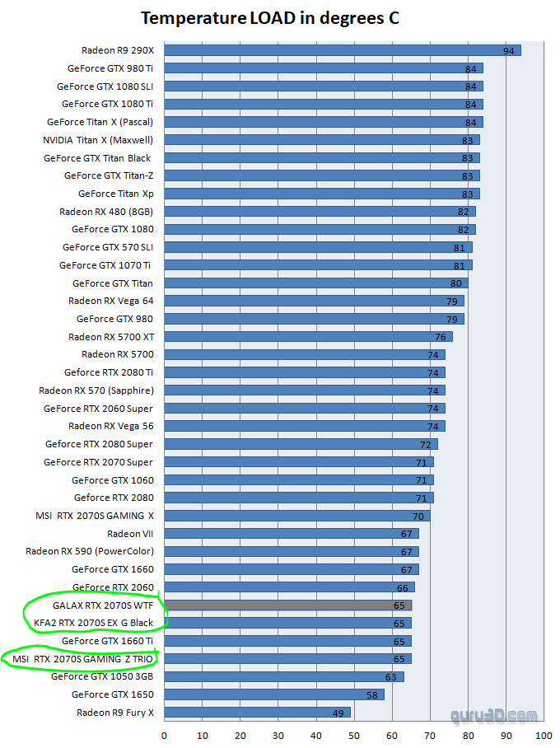Click the x-axis tick label '50'

(x=354, y=736)
